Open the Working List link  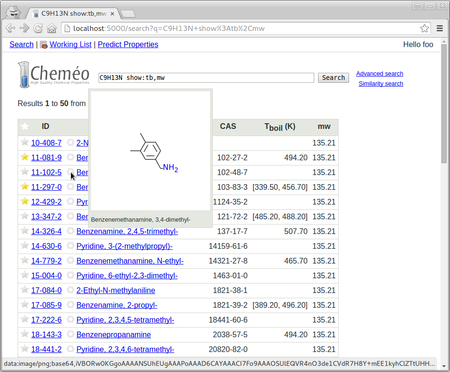click(70, 45)
